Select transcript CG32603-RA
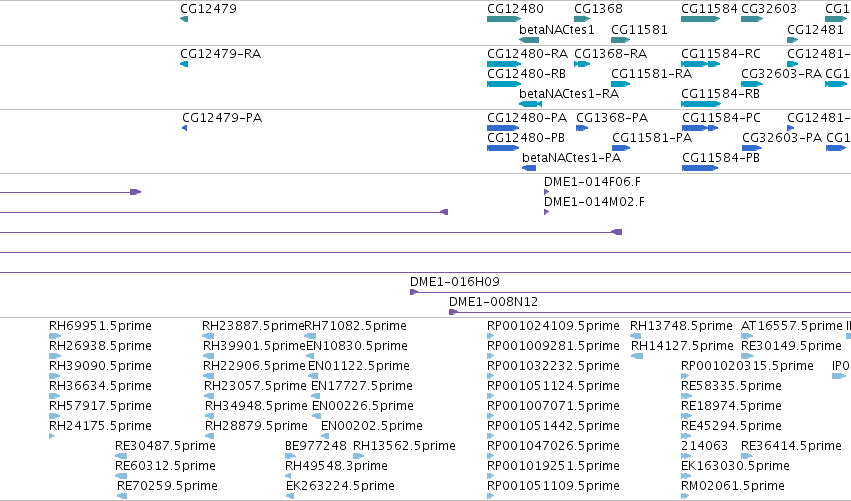Screen dimensions: 851x501 point(752,84)
